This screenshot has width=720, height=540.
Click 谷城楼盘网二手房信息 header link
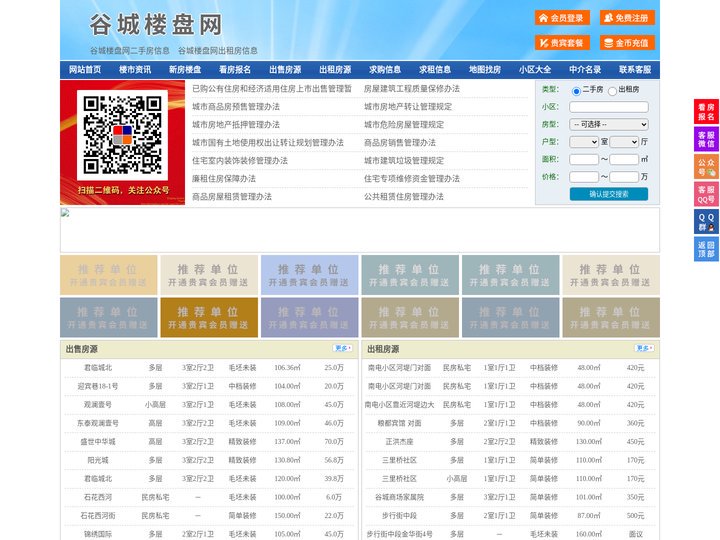tap(130, 51)
